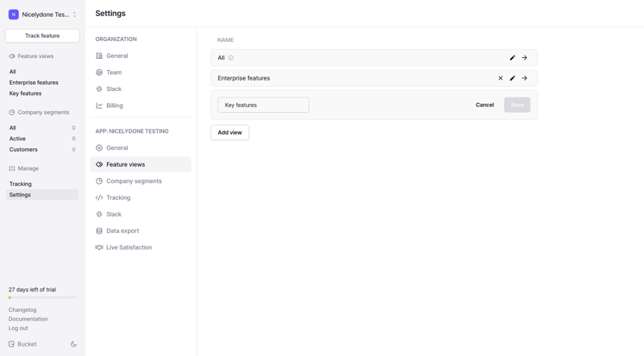The height and width of the screenshot is (356, 644).
Task: Click the Manage sliders icon
Action: coord(12,168)
